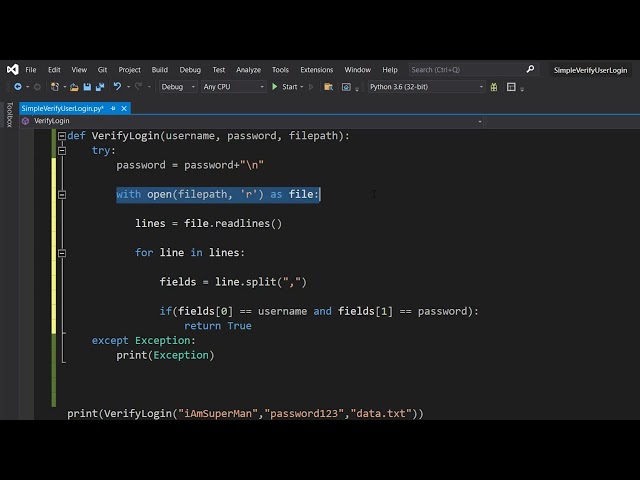This screenshot has height=480, width=640.
Task: Collapse the for line in lines block
Action: pyautogui.click(x=62, y=253)
